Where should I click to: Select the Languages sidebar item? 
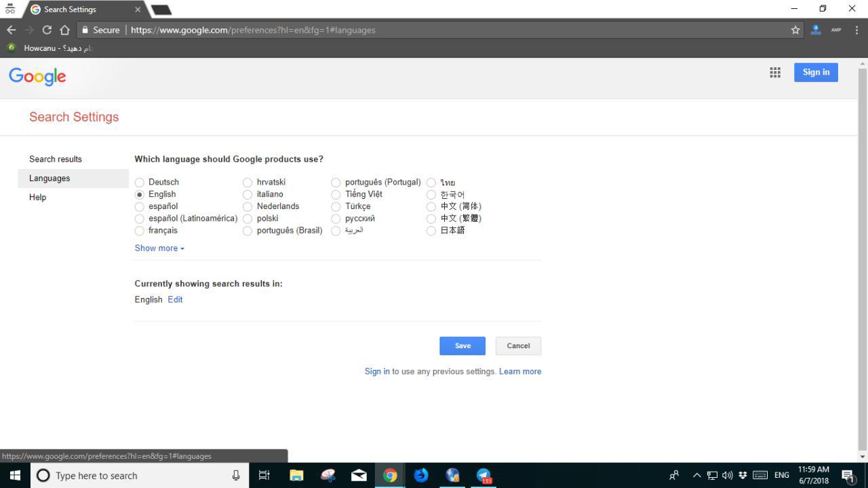point(73,179)
